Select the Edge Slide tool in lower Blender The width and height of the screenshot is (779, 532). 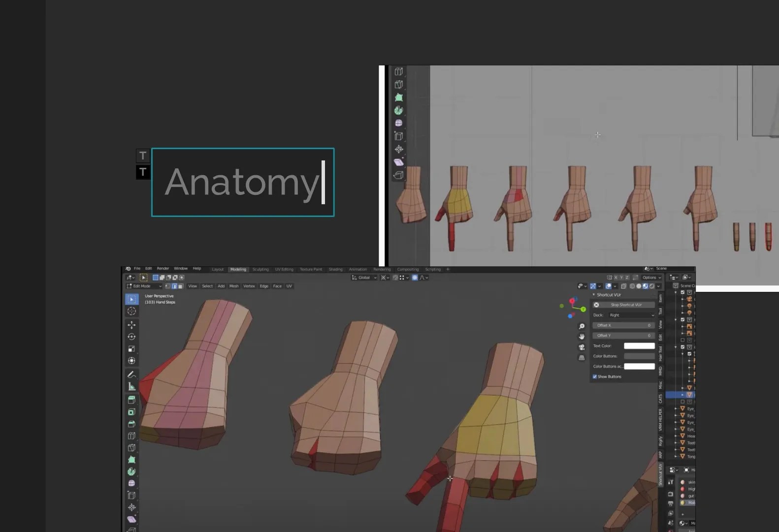coord(131,495)
